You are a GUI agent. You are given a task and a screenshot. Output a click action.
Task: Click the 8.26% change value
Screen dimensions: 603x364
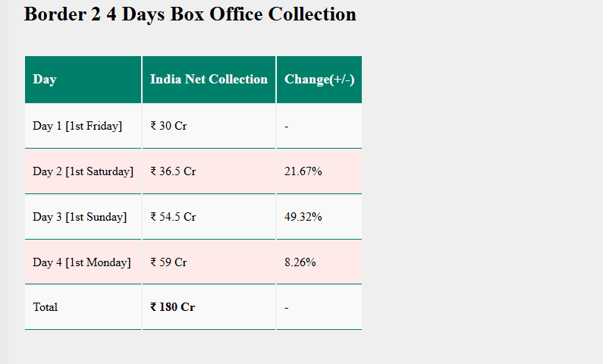(300, 262)
